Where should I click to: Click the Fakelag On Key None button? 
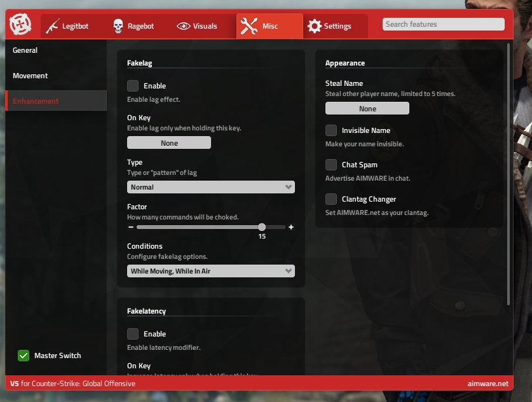coord(169,143)
